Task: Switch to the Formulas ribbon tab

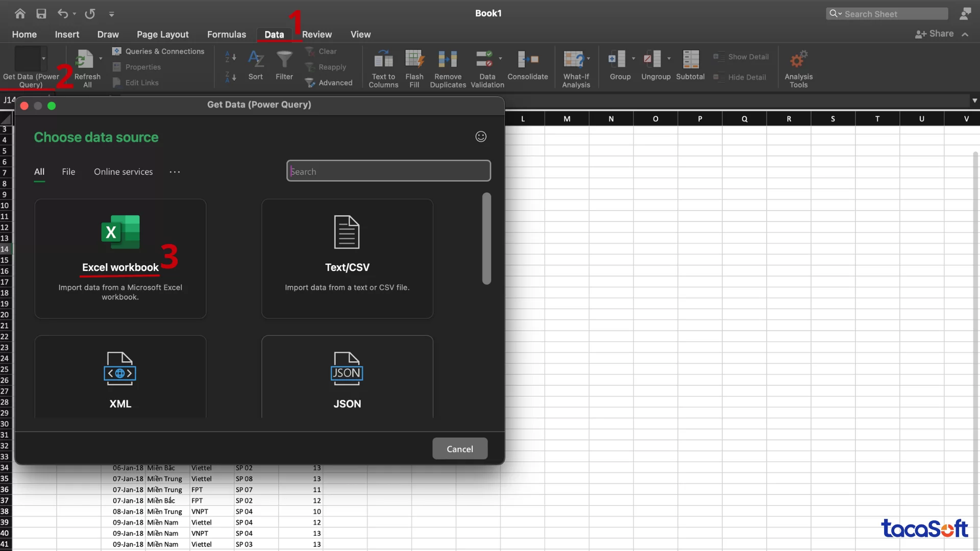Action: [x=226, y=34]
